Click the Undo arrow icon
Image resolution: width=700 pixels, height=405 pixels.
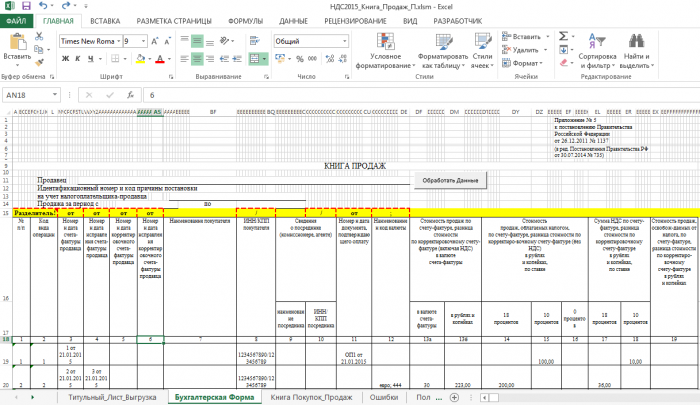[43, 6]
